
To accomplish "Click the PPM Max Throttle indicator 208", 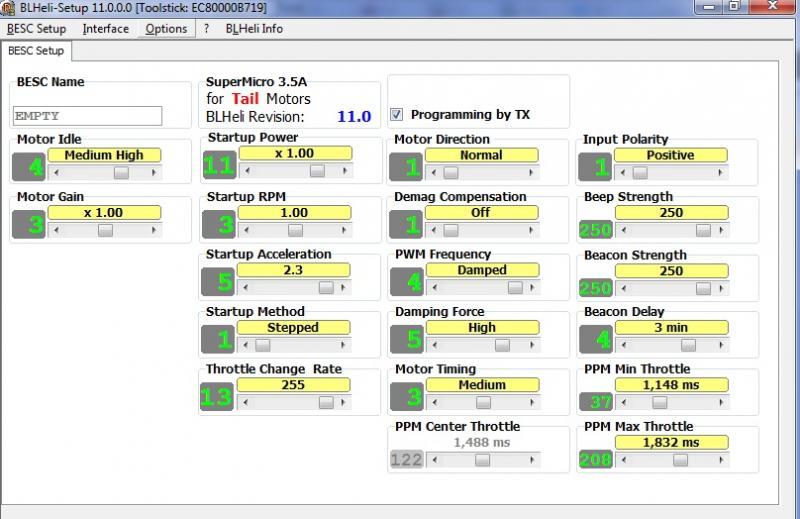I will (595, 460).
